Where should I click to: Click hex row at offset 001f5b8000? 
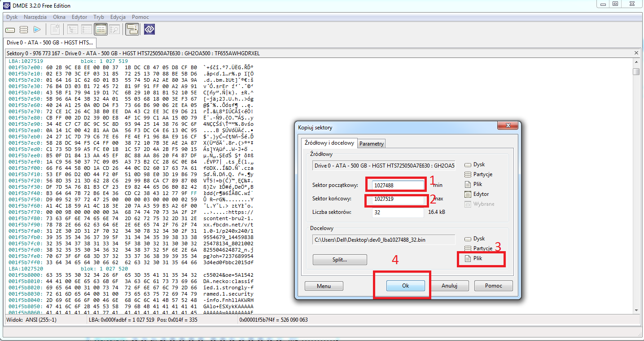click(x=131, y=275)
